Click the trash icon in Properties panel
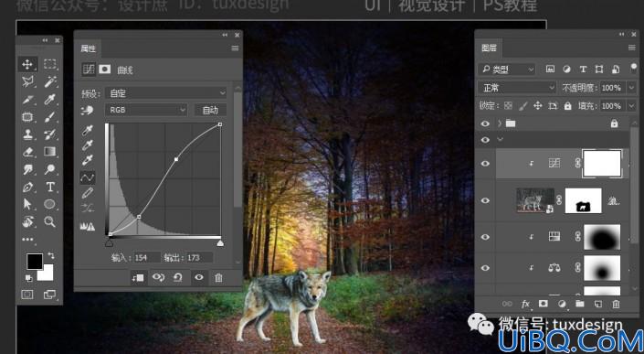644x354 pixels. tap(218, 278)
